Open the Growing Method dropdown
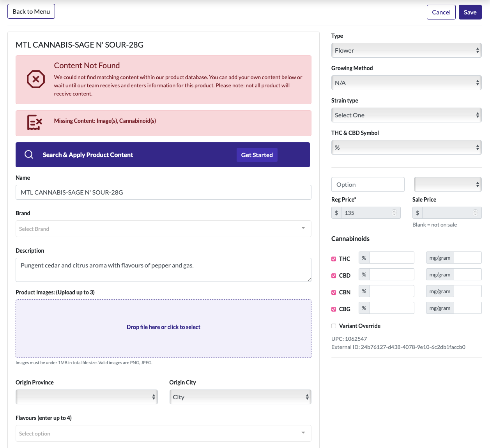The width and height of the screenshot is (490, 448). tap(406, 83)
